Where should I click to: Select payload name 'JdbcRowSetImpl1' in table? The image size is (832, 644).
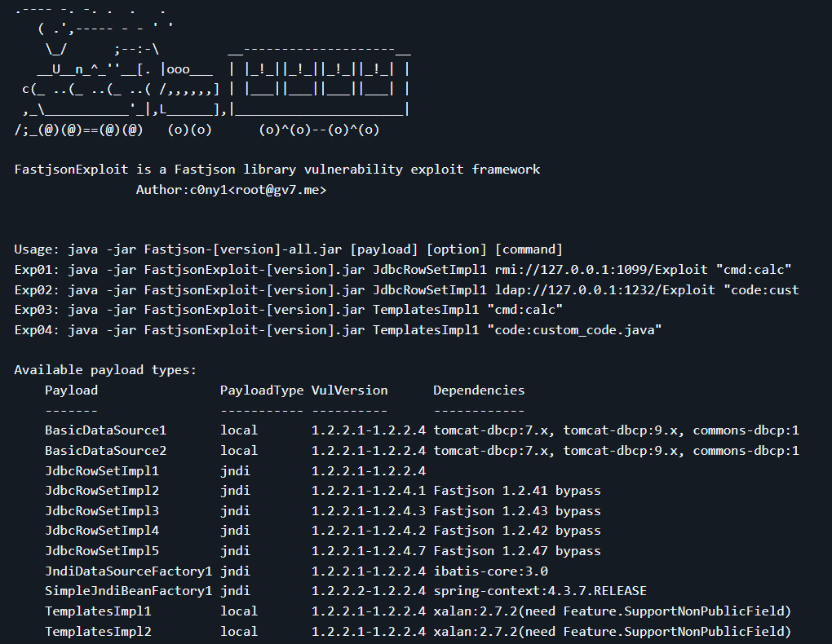pyautogui.click(x=102, y=470)
